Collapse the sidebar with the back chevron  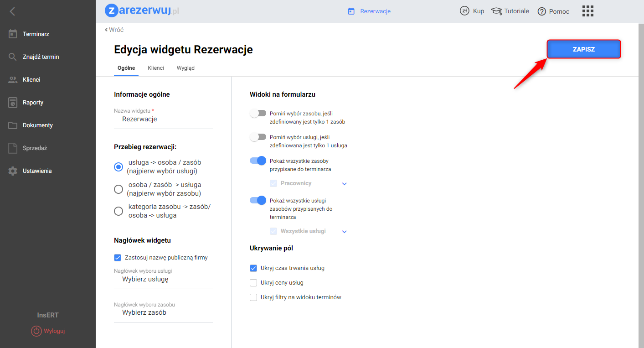pos(12,11)
